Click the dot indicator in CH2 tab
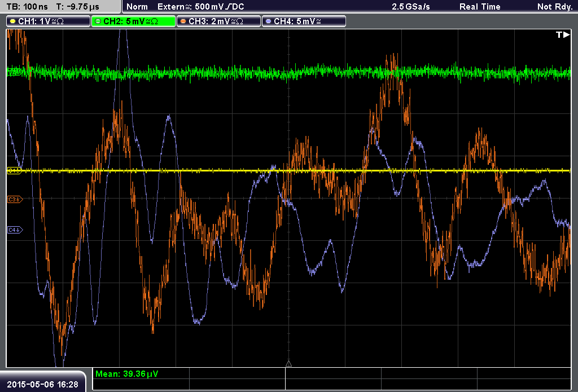The height and width of the screenshot is (392, 578). 98,21
